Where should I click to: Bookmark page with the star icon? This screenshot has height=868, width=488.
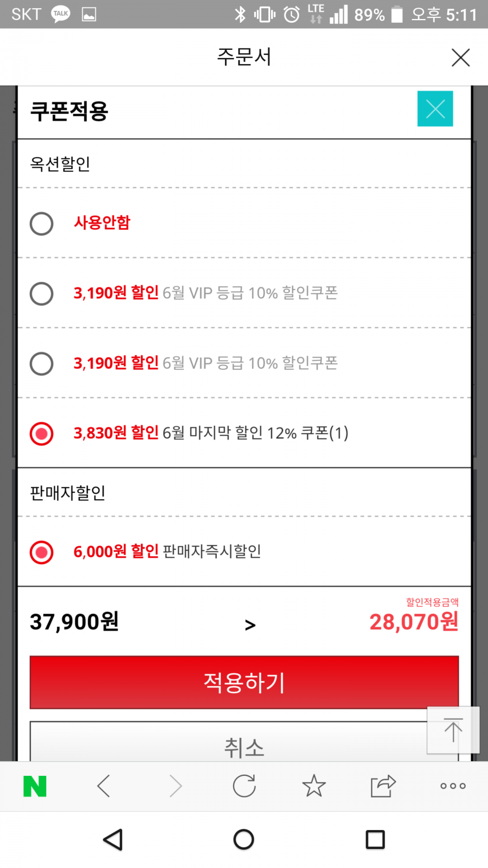[314, 786]
